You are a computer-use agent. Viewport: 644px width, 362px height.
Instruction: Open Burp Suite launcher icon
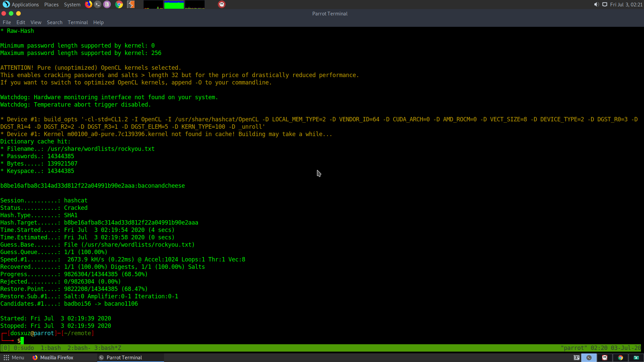point(131,4)
